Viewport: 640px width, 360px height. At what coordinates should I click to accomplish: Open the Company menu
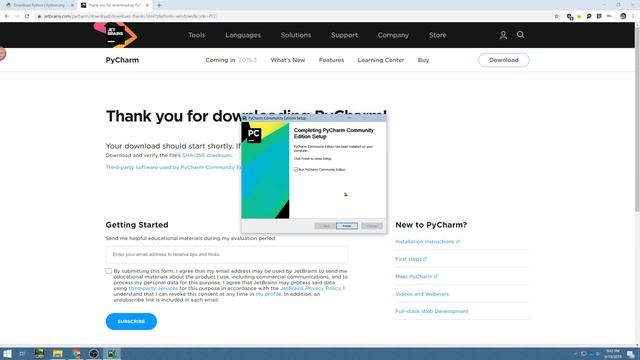click(x=393, y=35)
